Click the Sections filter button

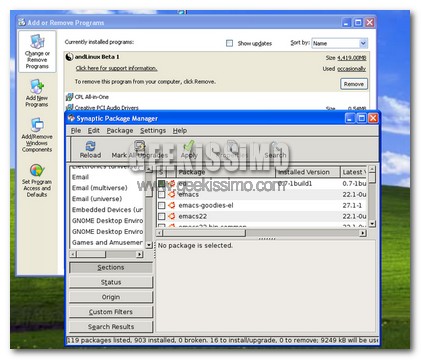[x=111, y=267]
